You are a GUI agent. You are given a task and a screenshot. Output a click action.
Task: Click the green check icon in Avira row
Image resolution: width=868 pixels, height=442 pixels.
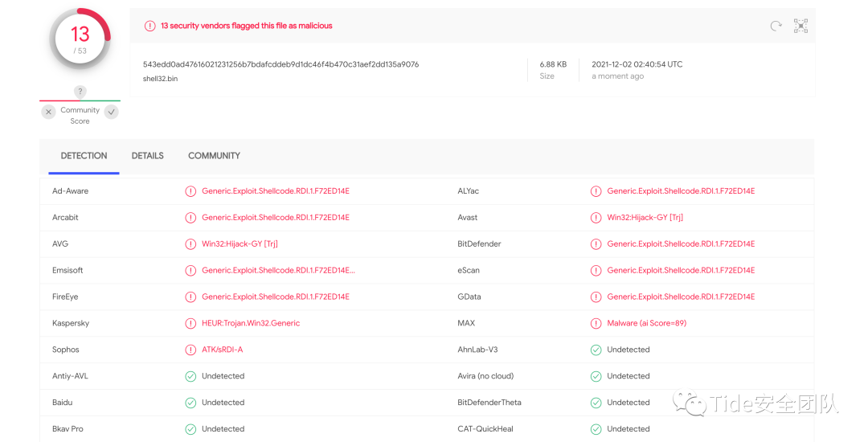596,376
